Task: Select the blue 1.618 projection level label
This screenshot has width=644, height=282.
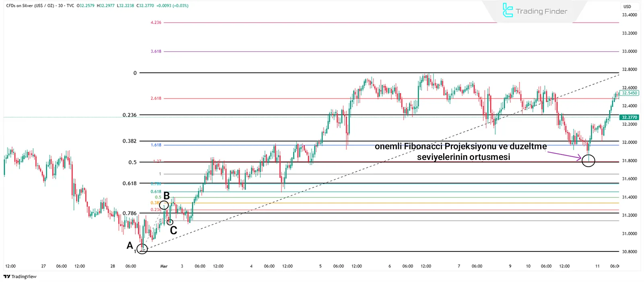Action: (x=156, y=145)
